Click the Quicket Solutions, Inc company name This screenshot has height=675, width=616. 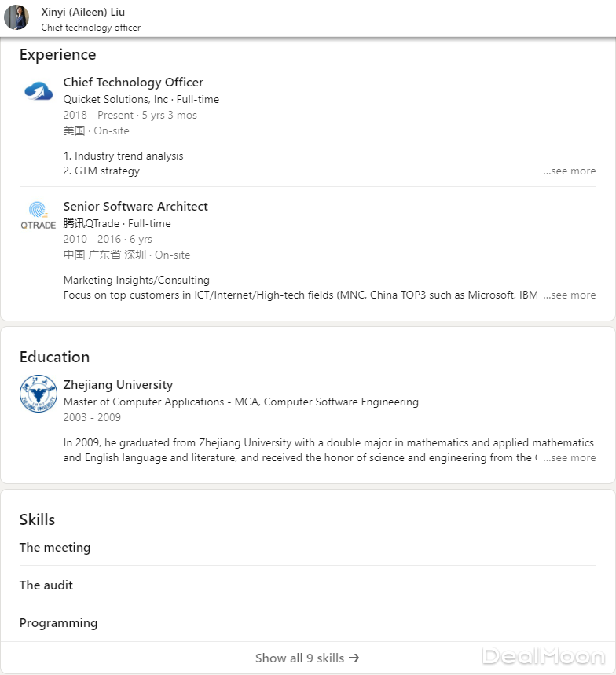(115, 100)
